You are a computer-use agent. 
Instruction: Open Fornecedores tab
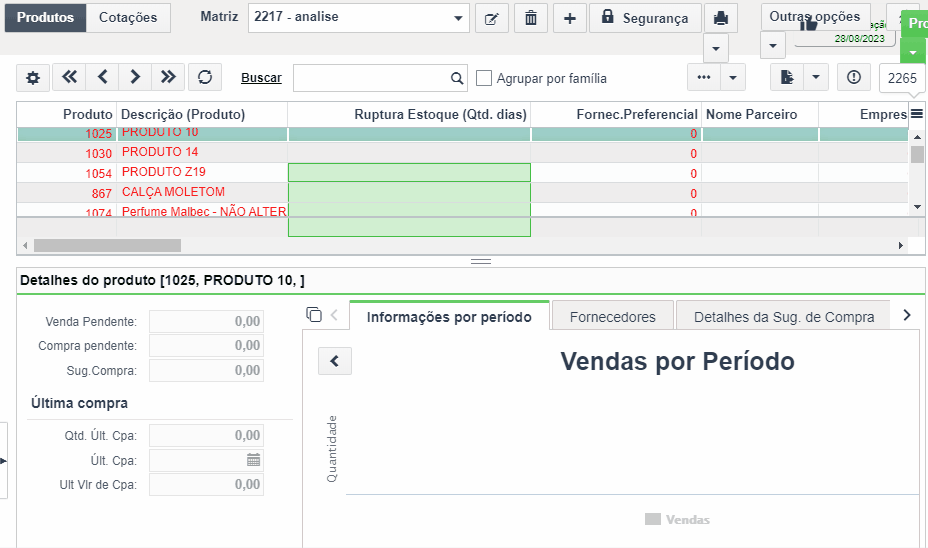tap(613, 317)
